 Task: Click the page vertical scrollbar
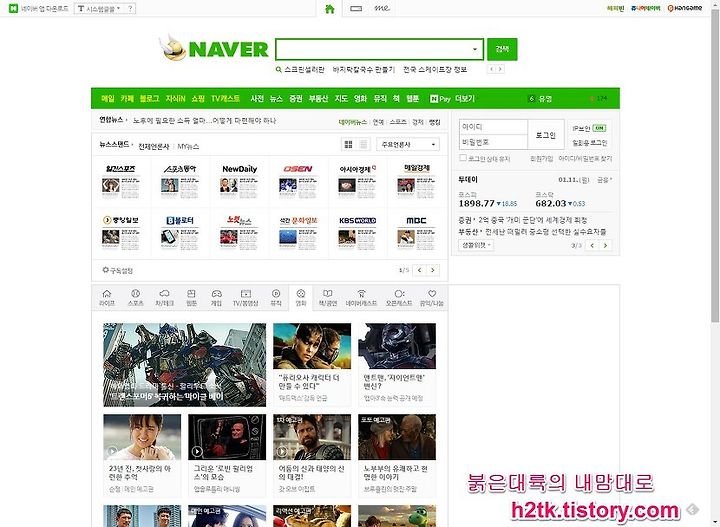[x=715, y=165]
